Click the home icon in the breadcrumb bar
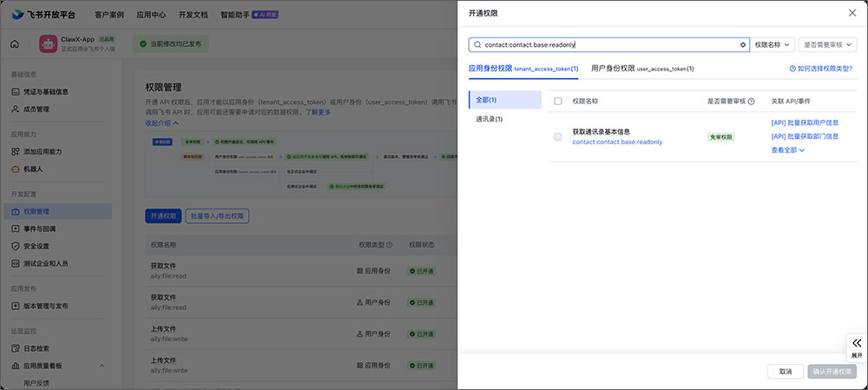Viewport: 868px width, 390px height. coord(15,44)
